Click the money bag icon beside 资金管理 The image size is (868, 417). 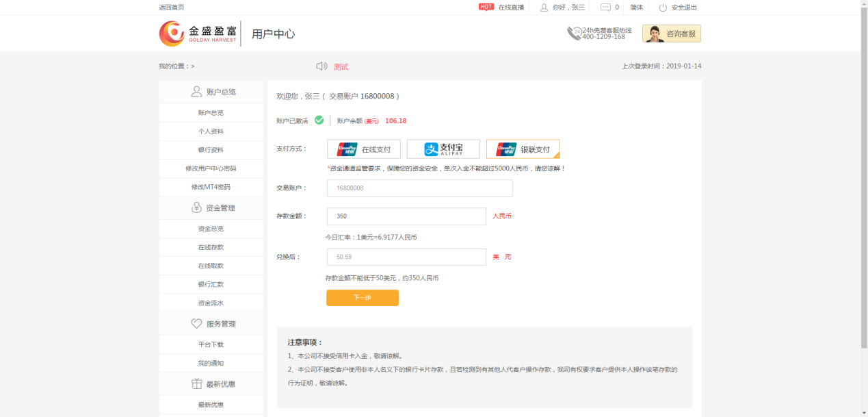pos(196,207)
